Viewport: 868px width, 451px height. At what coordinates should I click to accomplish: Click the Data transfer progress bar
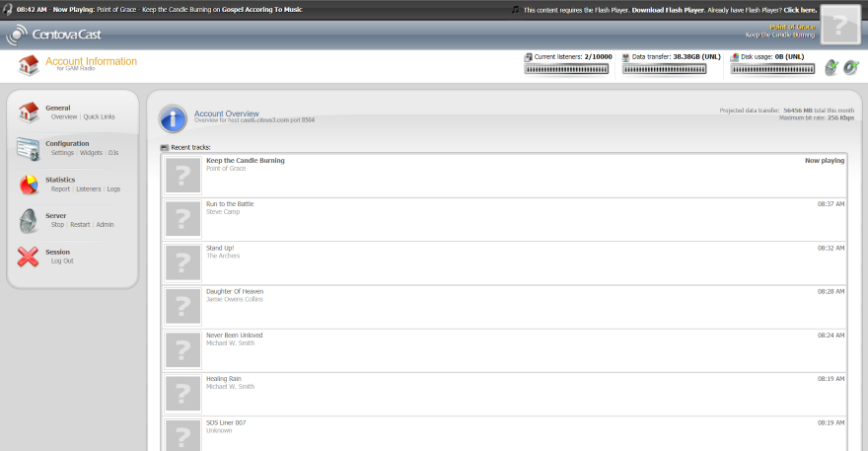(664, 69)
